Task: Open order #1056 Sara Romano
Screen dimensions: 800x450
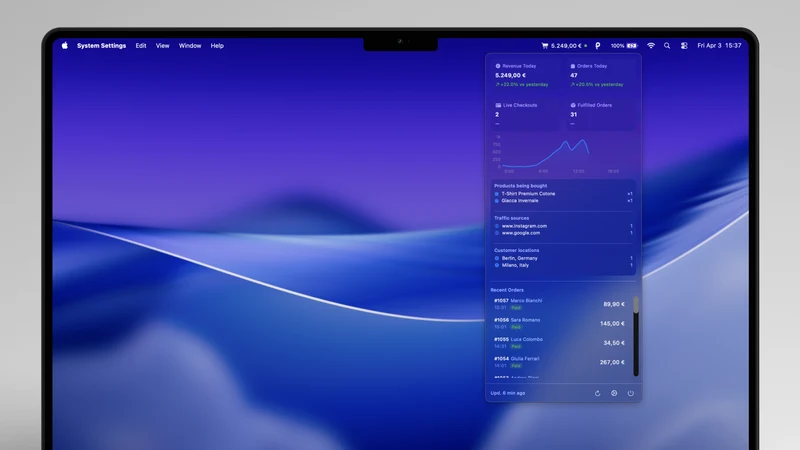Action: 560,323
